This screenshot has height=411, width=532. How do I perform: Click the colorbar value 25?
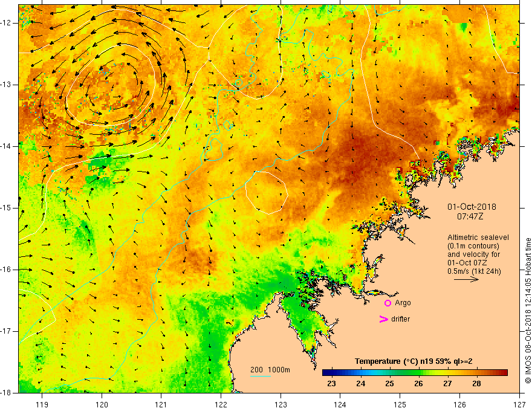(x=389, y=384)
